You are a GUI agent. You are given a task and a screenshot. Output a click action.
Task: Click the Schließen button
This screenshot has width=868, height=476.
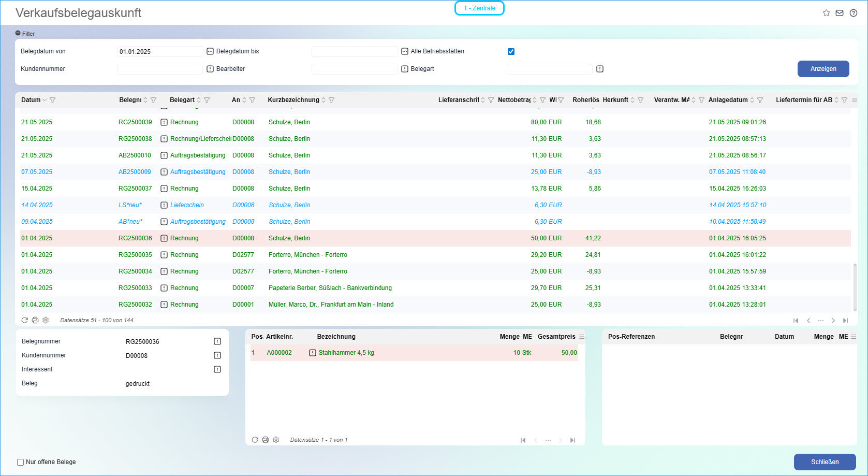tap(825, 462)
